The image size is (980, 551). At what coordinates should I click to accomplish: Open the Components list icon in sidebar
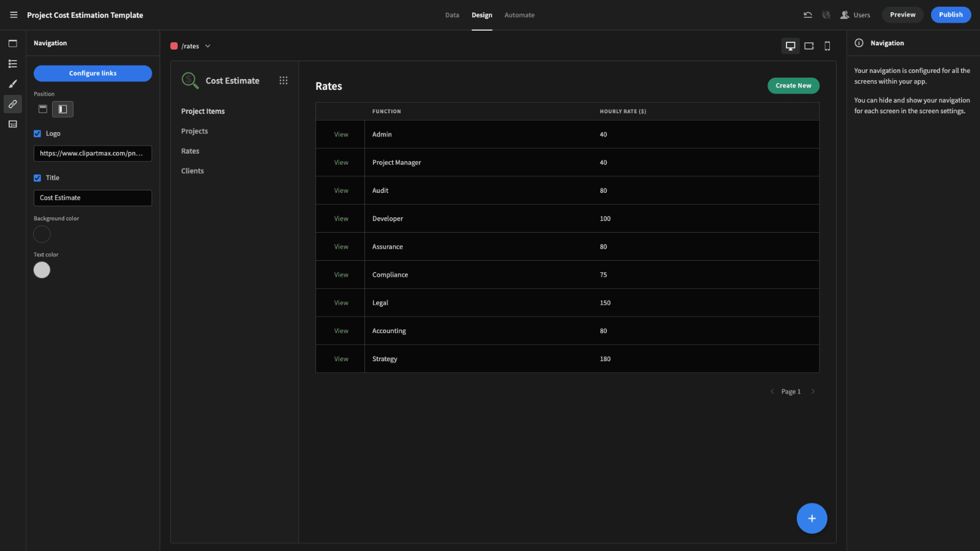click(13, 64)
